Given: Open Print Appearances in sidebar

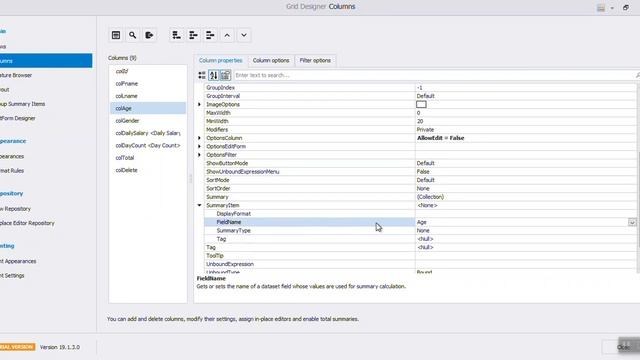Looking at the screenshot, I should [18, 261].
